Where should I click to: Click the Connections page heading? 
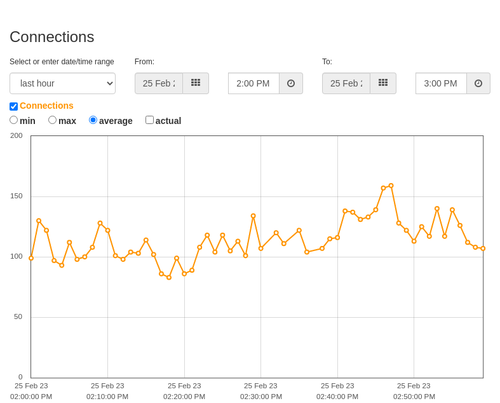pos(52,37)
